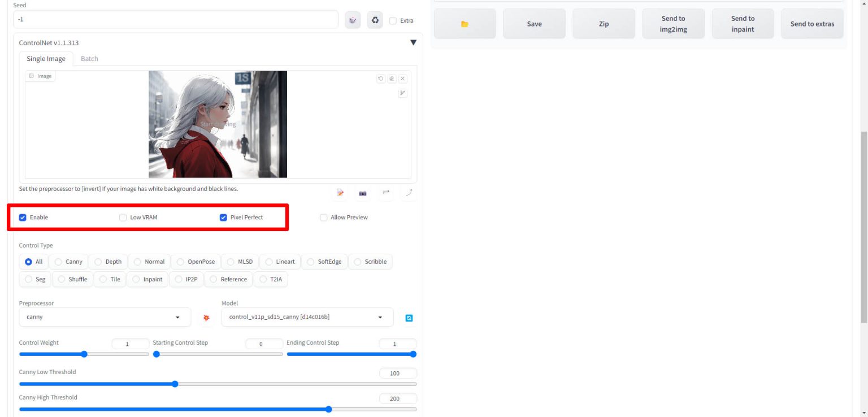Click the Zip button
The image size is (868, 417).
(604, 24)
